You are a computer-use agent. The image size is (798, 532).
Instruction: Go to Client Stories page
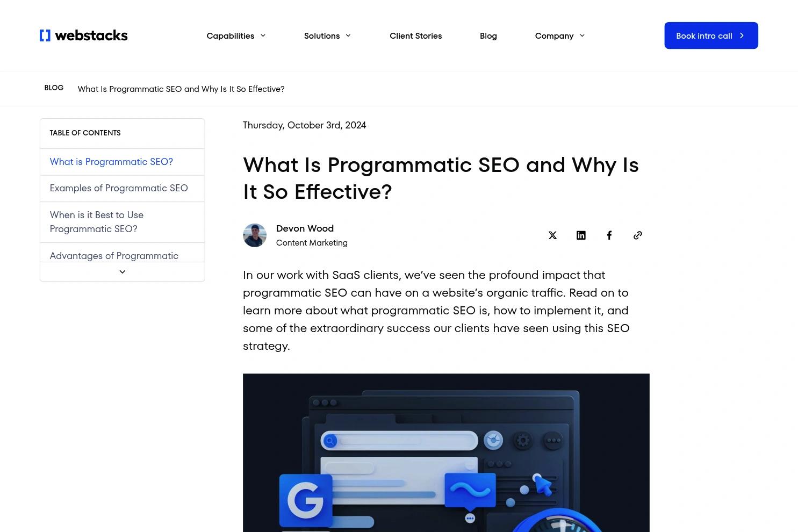coord(416,35)
